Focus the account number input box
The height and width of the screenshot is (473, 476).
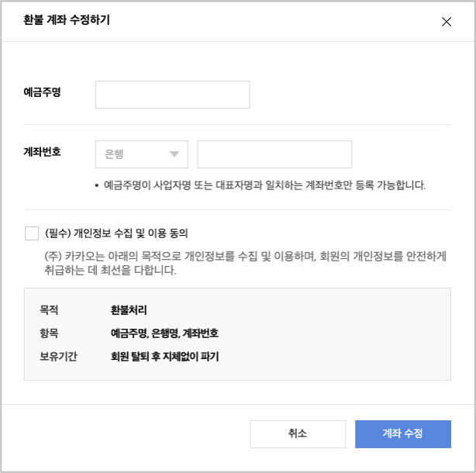tap(274, 154)
